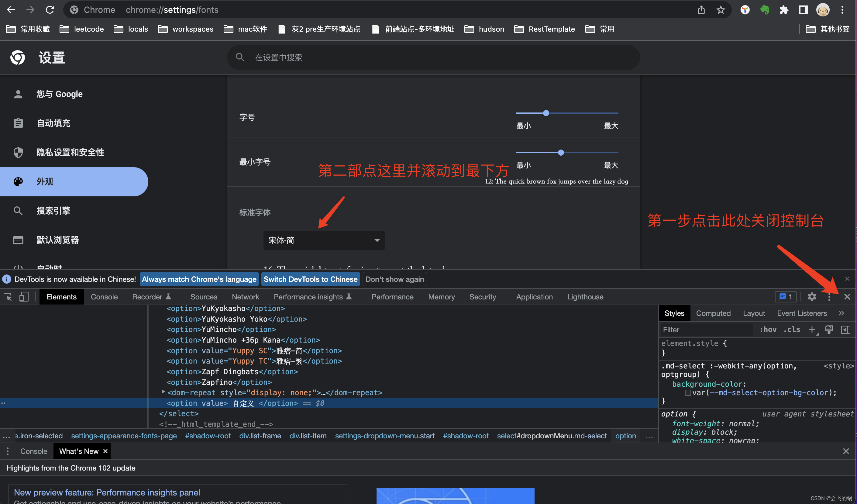Screen dimensions: 857x504
Task: Toggle the browser side panel icon
Action: tap(803, 10)
